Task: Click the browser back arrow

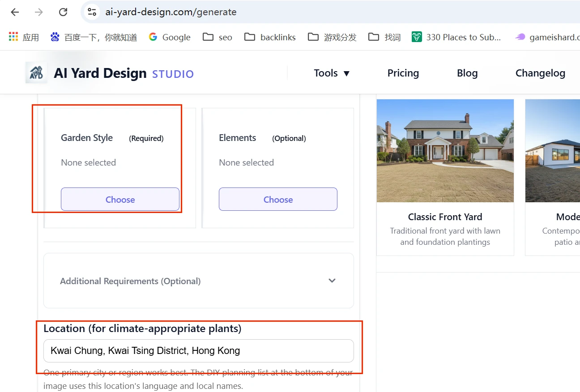Action: pyautogui.click(x=15, y=12)
